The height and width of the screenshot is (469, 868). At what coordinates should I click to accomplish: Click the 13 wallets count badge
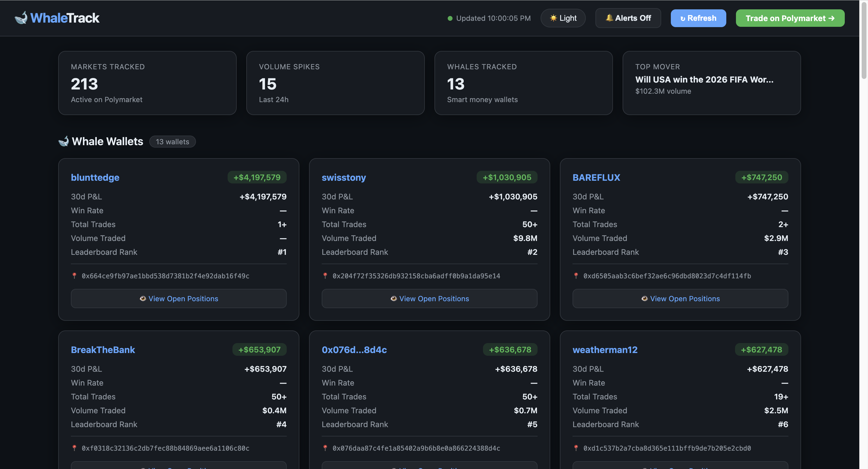(x=172, y=141)
